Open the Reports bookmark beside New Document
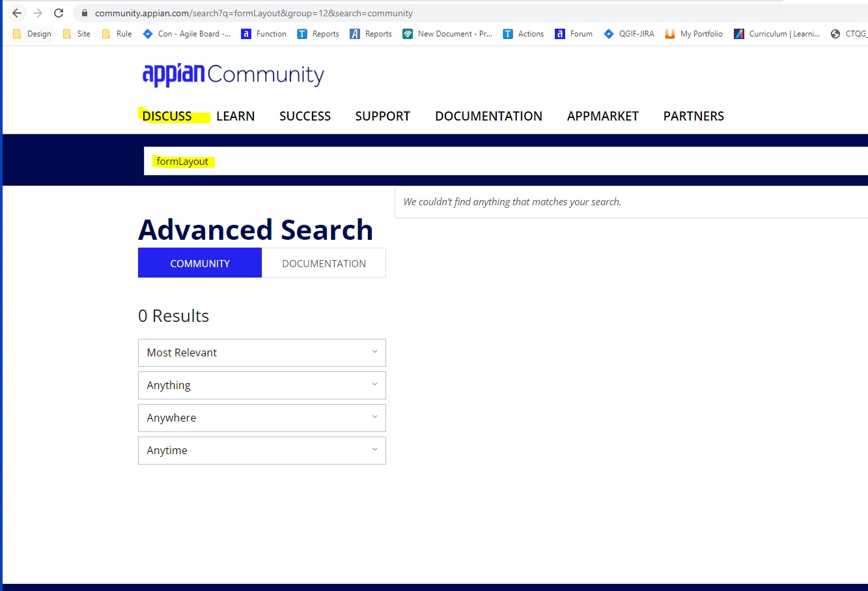 tap(371, 34)
